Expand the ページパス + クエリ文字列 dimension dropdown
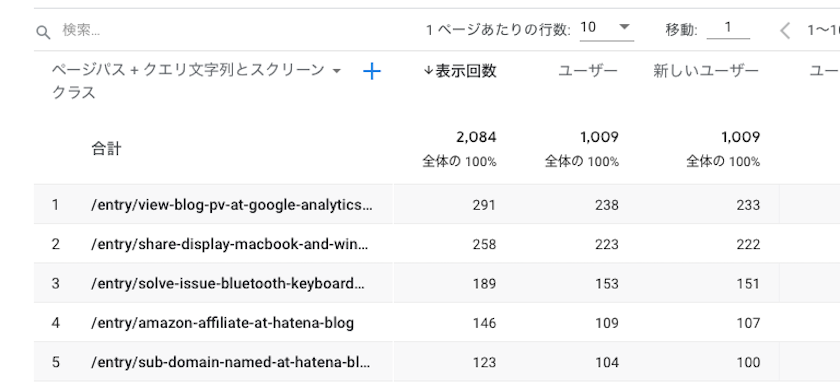Viewport: 840px width, 387px height. point(337,71)
